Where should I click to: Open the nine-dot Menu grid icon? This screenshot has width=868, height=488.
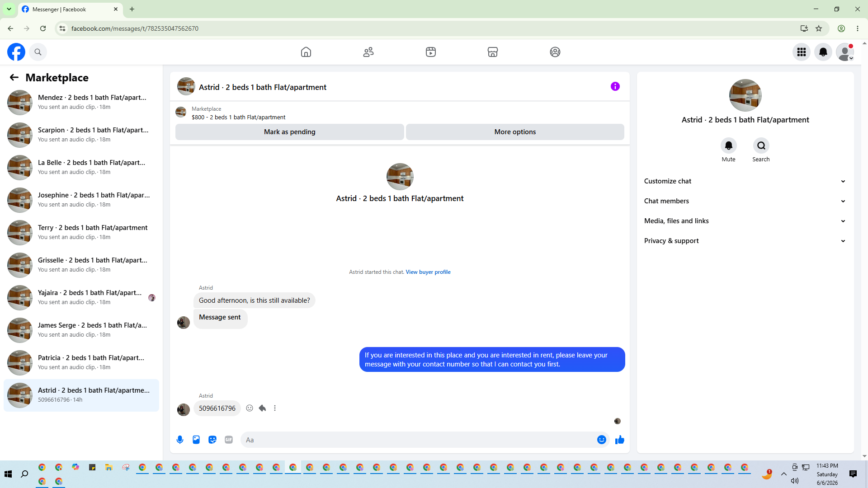pos(802,52)
